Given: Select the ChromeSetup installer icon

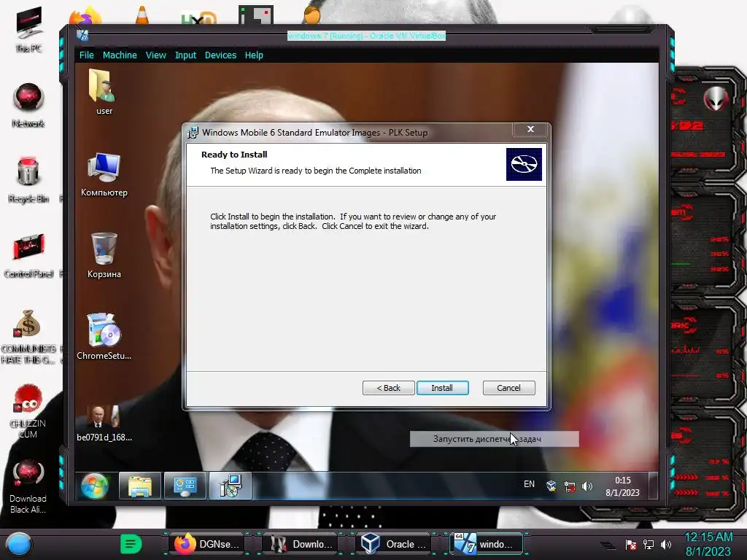Looking at the screenshot, I should [104, 337].
